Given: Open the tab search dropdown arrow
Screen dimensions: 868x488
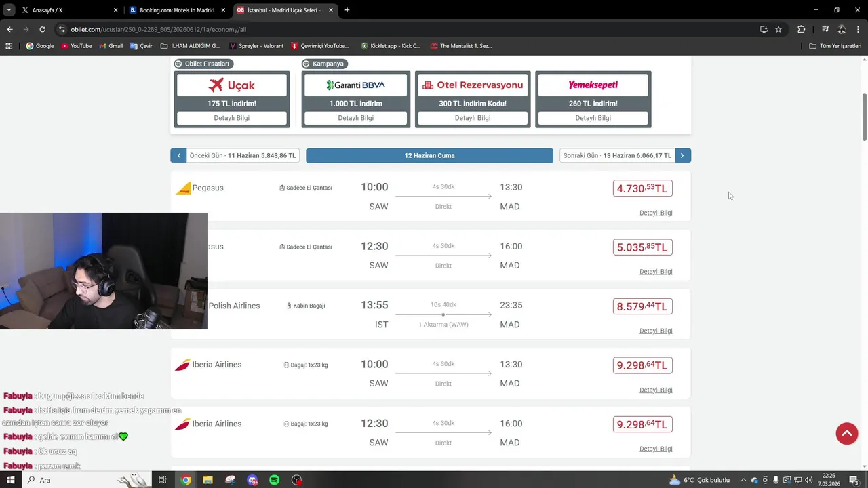Looking at the screenshot, I should [x=9, y=10].
